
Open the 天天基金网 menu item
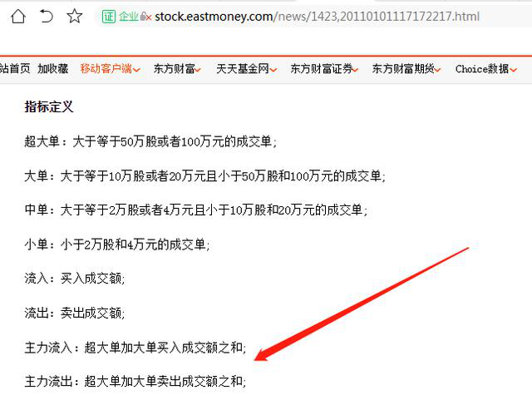tap(243, 68)
